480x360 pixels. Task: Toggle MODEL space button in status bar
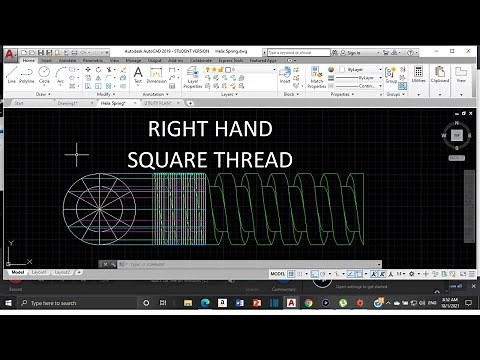(x=278, y=274)
